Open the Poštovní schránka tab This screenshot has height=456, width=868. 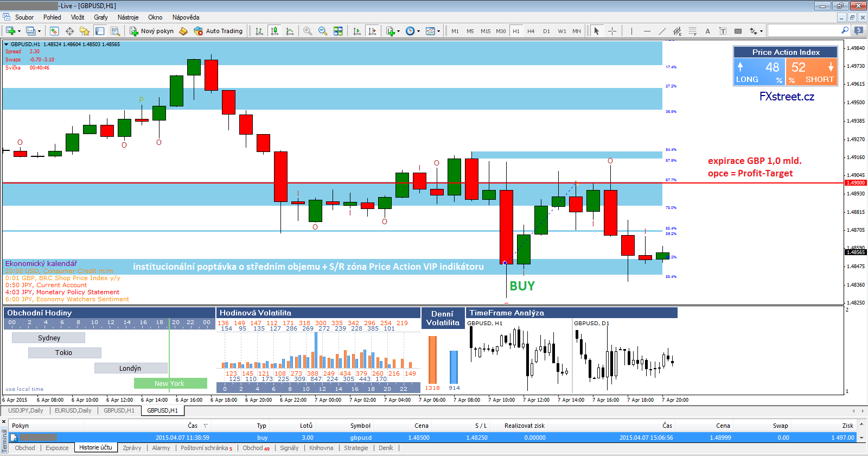(207, 448)
